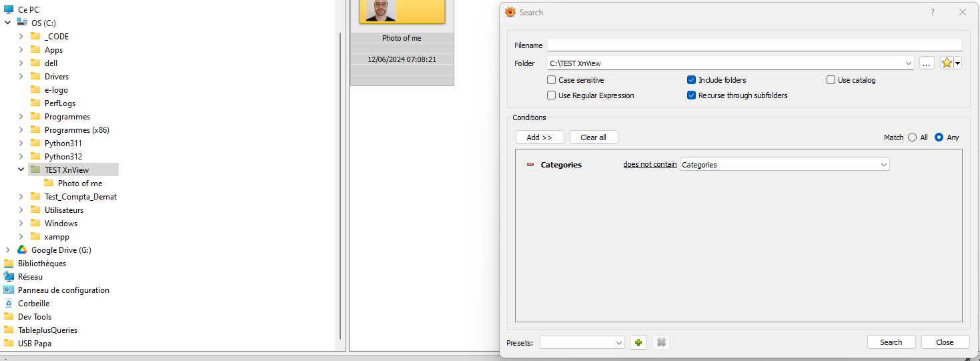Uncheck Recurse through subfolders checkbox
The width and height of the screenshot is (980, 361).
(x=691, y=95)
